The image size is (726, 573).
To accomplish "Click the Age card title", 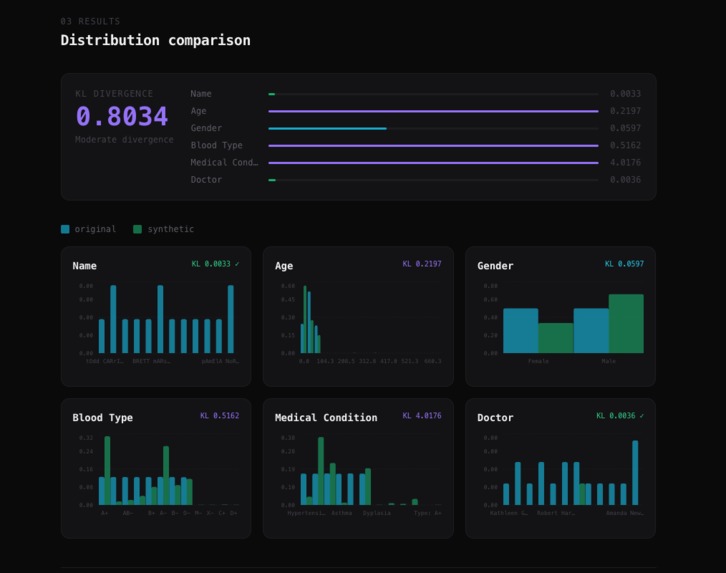I will pos(284,266).
